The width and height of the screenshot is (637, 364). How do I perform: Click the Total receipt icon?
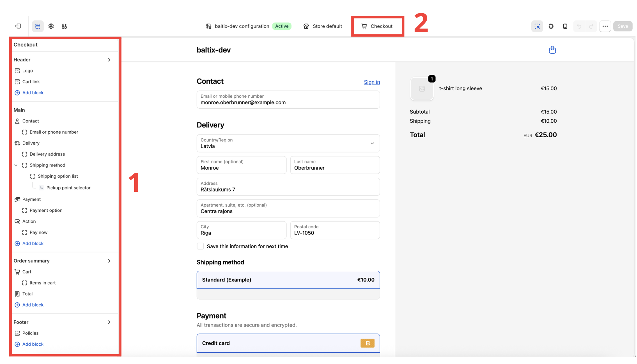click(17, 294)
